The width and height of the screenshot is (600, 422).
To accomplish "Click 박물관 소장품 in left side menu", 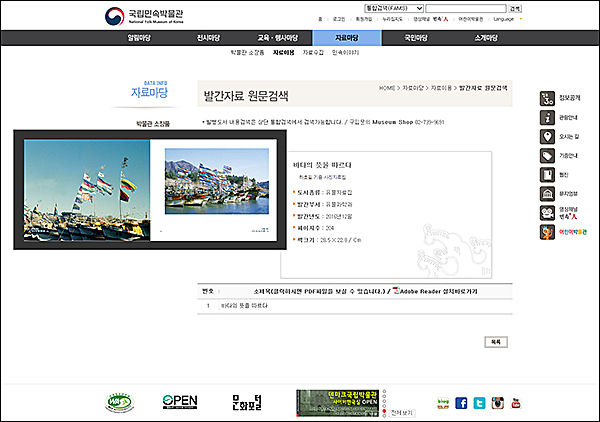I will pyautogui.click(x=153, y=124).
